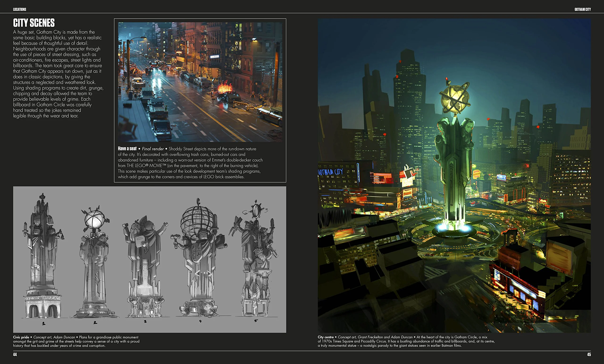The height and width of the screenshot is (364, 604).
Task: Click the 'Civic pride' caption title
Action: [x=21, y=337]
